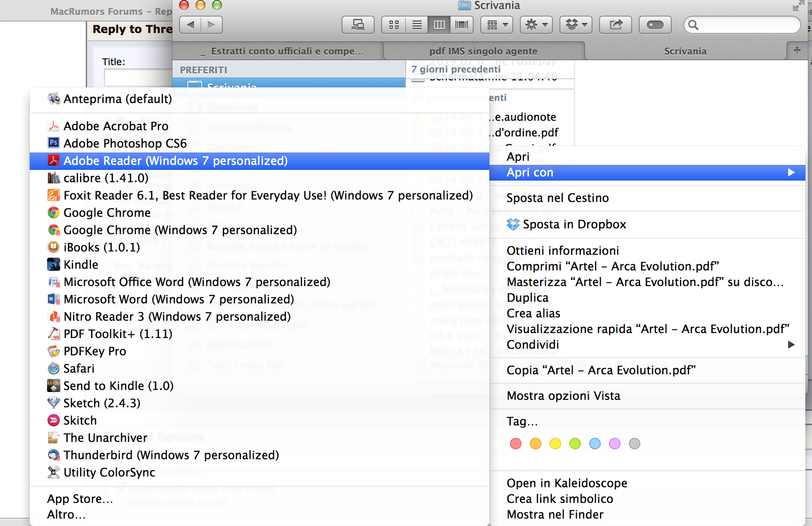Image resolution: width=812 pixels, height=526 pixels.
Task: Click the Share toolbar button
Action: [616, 25]
